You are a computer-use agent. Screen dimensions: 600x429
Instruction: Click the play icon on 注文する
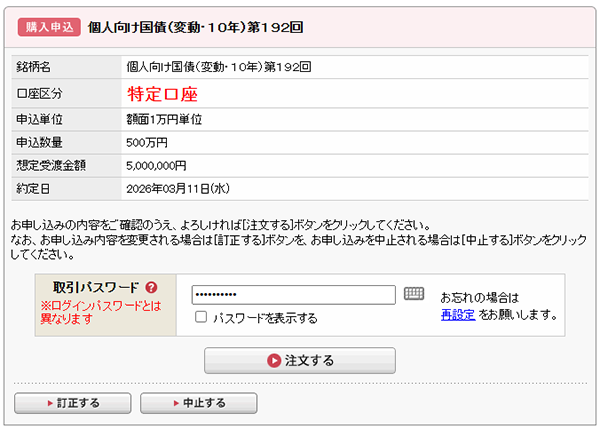[274, 360]
